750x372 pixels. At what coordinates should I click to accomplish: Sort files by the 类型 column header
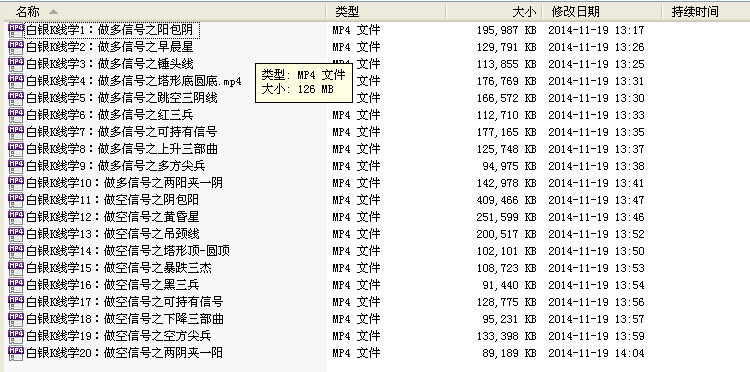386,11
